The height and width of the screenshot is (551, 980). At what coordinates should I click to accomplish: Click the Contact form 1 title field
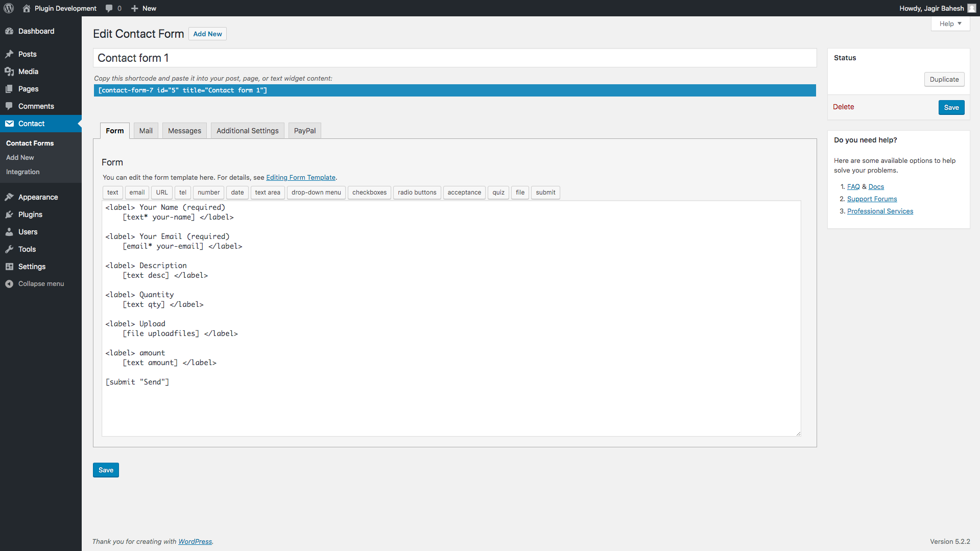point(455,58)
